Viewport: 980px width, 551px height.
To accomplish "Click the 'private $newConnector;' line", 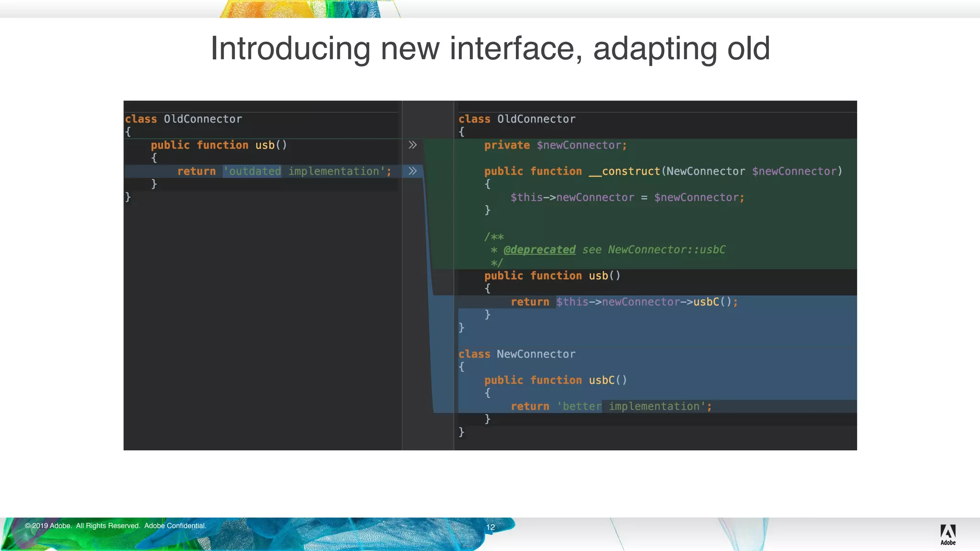I will click(x=555, y=145).
